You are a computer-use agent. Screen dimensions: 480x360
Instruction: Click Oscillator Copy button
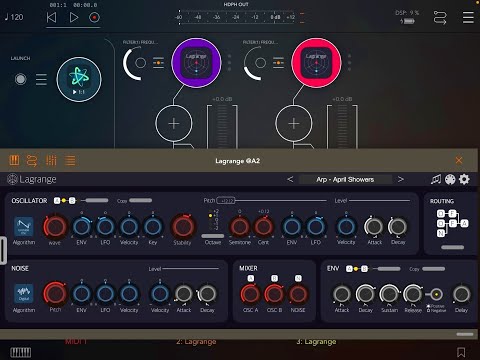pos(140,200)
